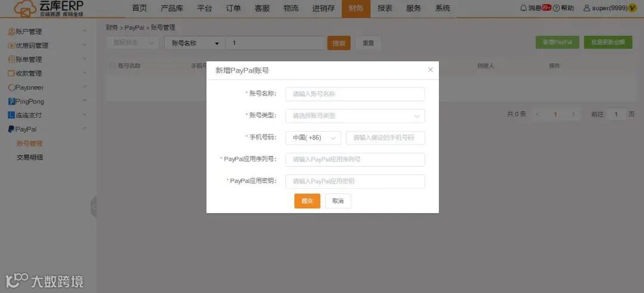Expand the PingPong menu chevron
Viewport: 644px width, 293px height.
click(x=84, y=101)
